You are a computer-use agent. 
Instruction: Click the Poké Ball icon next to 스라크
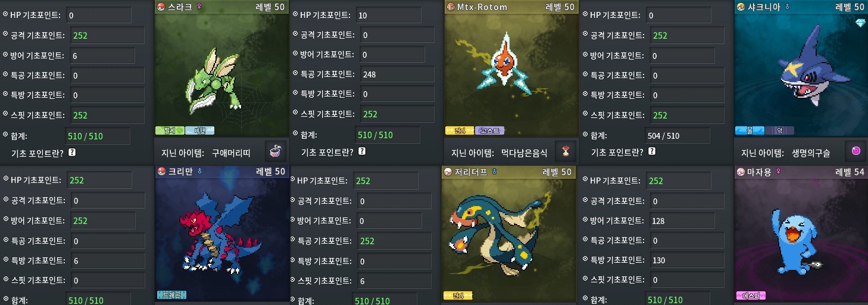tap(161, 7)
